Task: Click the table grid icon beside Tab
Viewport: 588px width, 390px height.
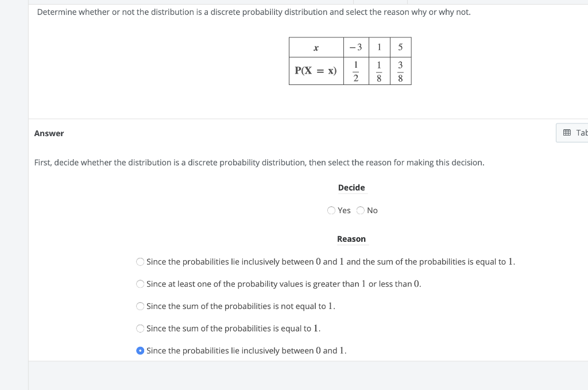Action: coord(568,133)
